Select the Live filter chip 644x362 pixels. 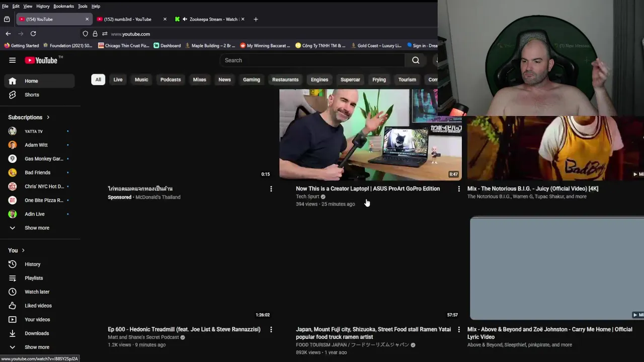(x=118, y=79)
